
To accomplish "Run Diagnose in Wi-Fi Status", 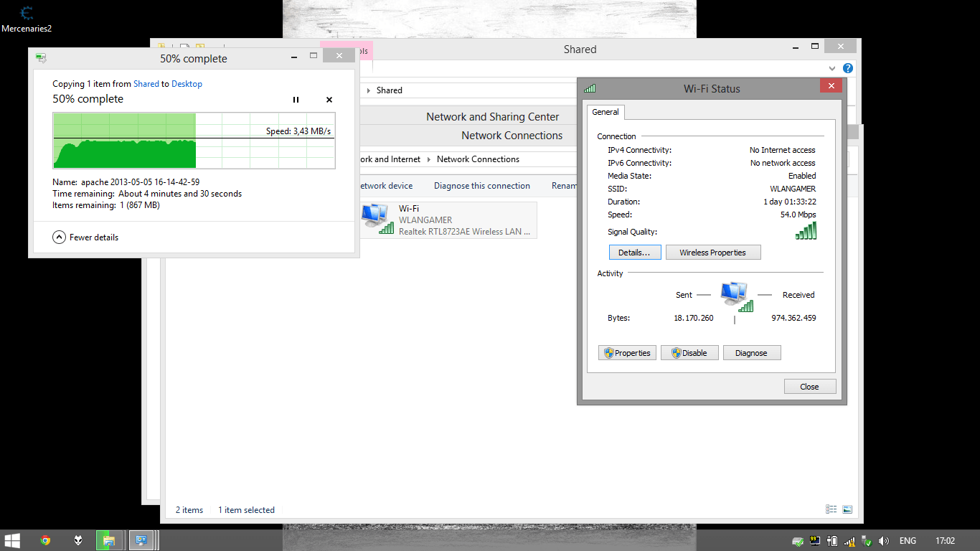I will [x=751, y=353].
